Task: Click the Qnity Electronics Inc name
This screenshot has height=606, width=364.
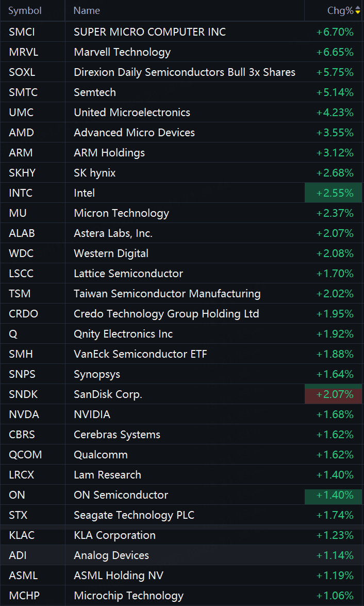Action: pos(123,334)
